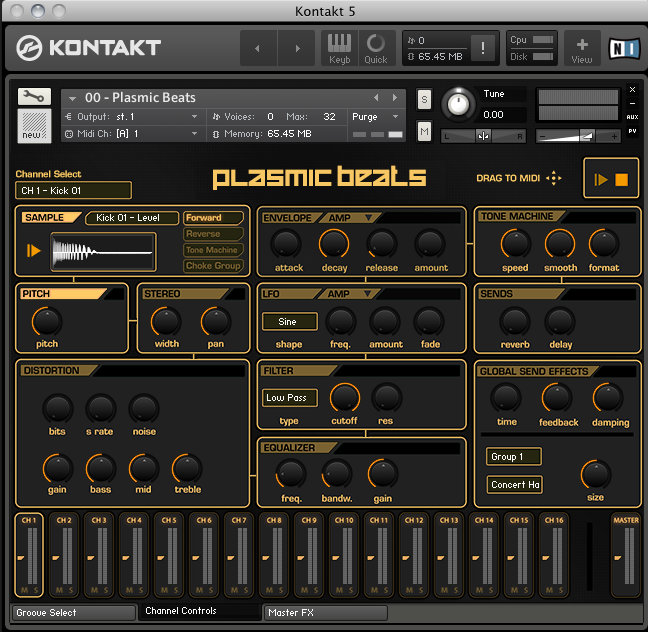Click the sends reverb knob
648x632 pixels.
coord(515,321)
